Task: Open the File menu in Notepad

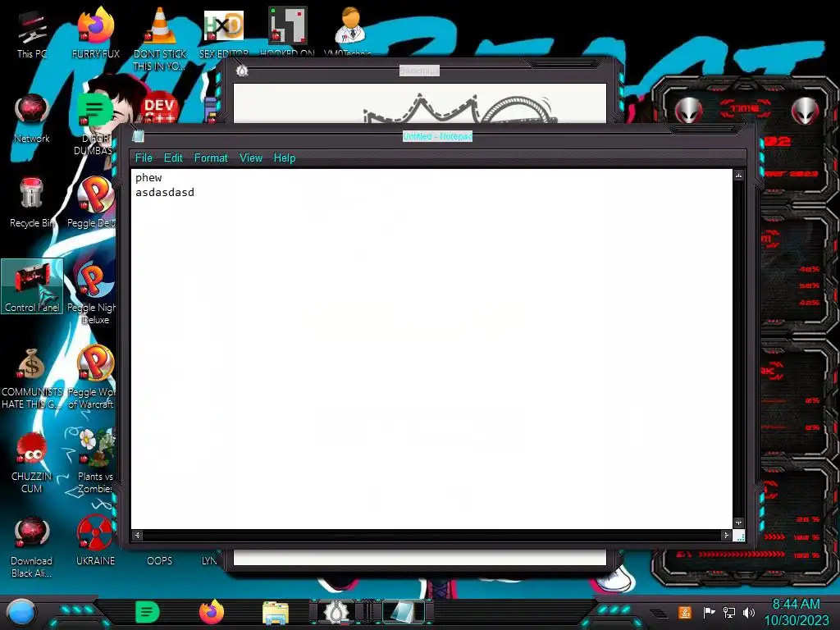Action: (x=144, y=158)
